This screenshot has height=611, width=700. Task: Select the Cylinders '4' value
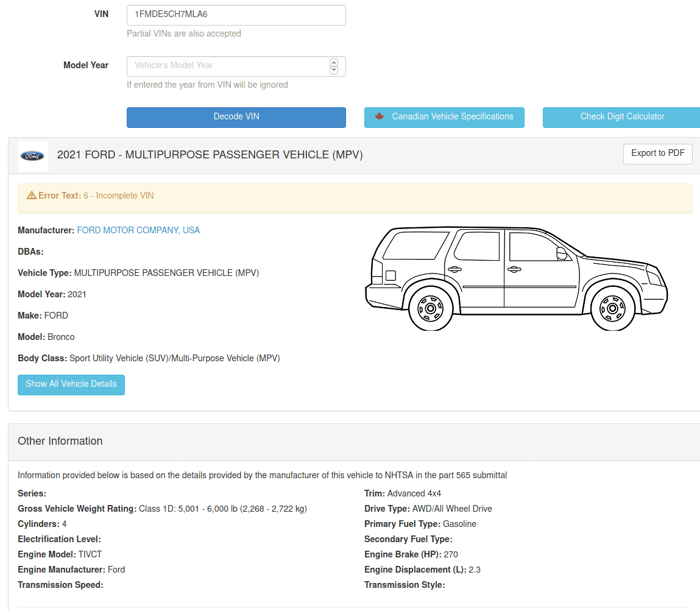pyautogui.click(x=65, y=524)
